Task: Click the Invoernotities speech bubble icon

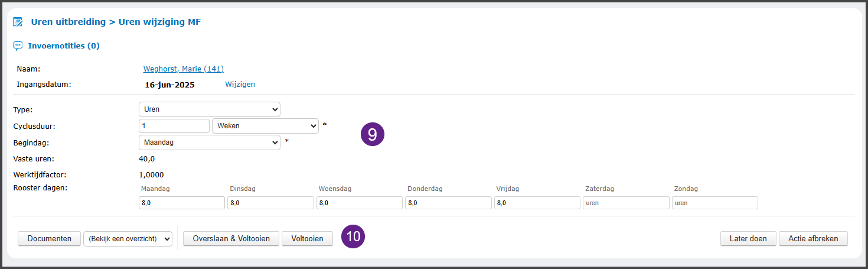Action: [18, 46]
